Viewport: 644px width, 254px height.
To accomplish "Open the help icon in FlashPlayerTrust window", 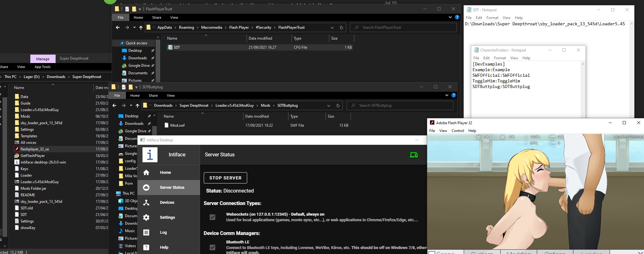I will (457, 17).
